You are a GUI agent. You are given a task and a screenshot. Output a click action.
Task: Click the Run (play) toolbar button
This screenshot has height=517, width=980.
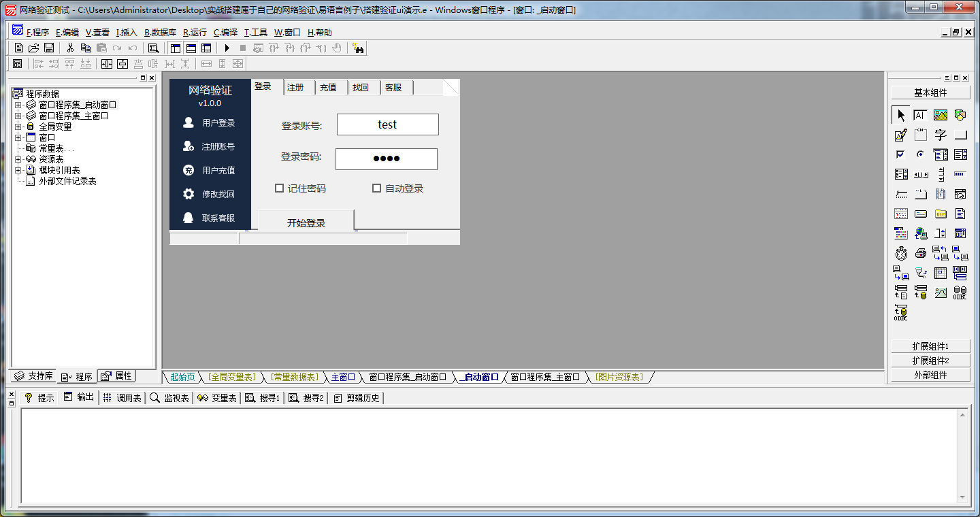[x=227, y=48]
